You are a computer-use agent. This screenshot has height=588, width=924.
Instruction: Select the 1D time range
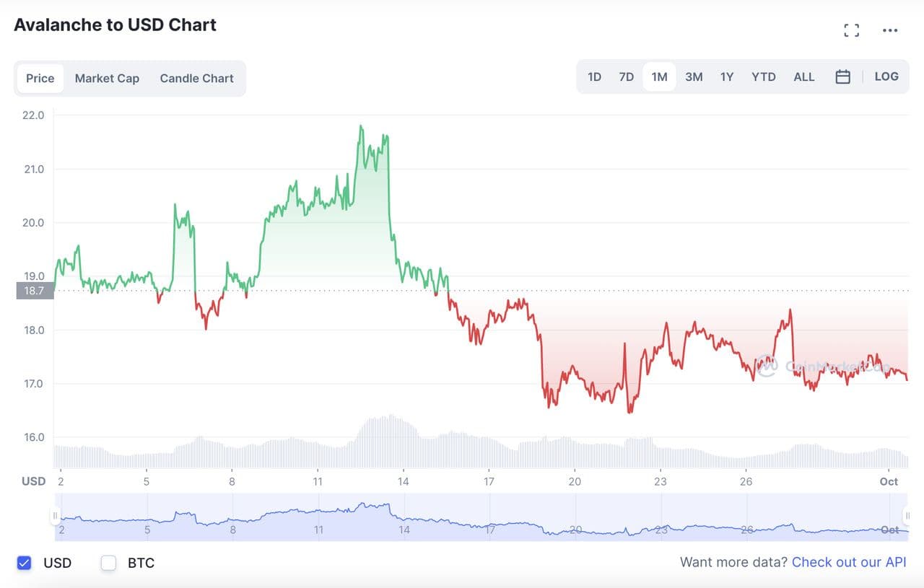594,77
